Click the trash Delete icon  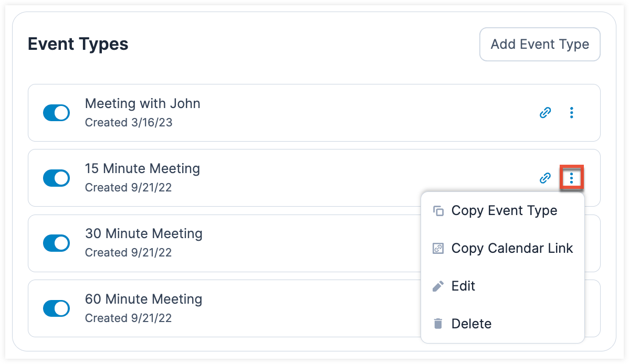tap(438, 324)
